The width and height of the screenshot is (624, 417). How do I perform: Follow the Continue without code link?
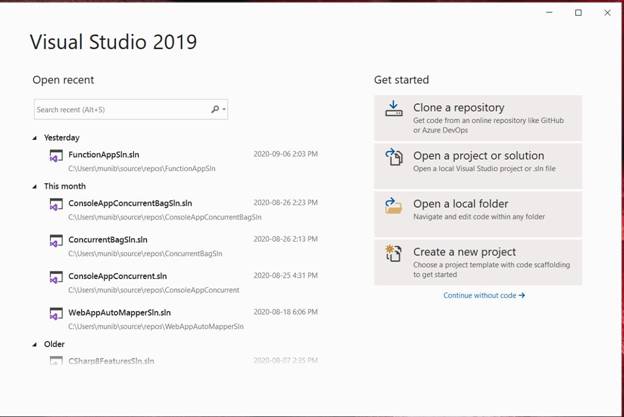tap(484, 295)
